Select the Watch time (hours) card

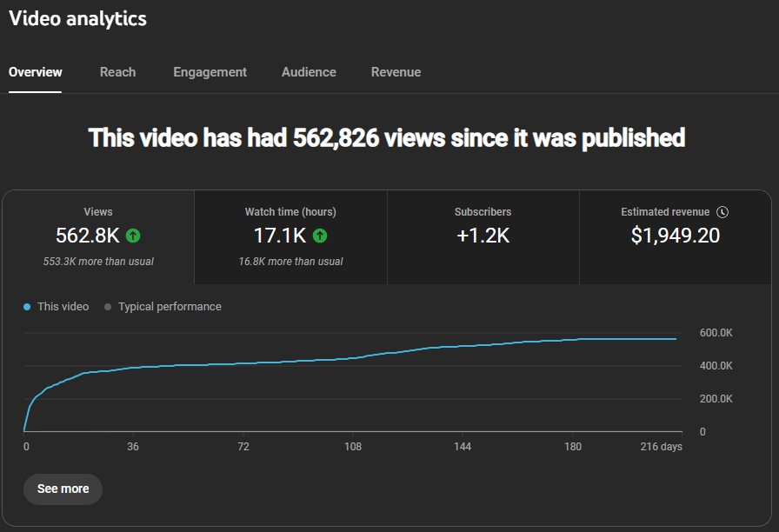click(x=290, y=236)
